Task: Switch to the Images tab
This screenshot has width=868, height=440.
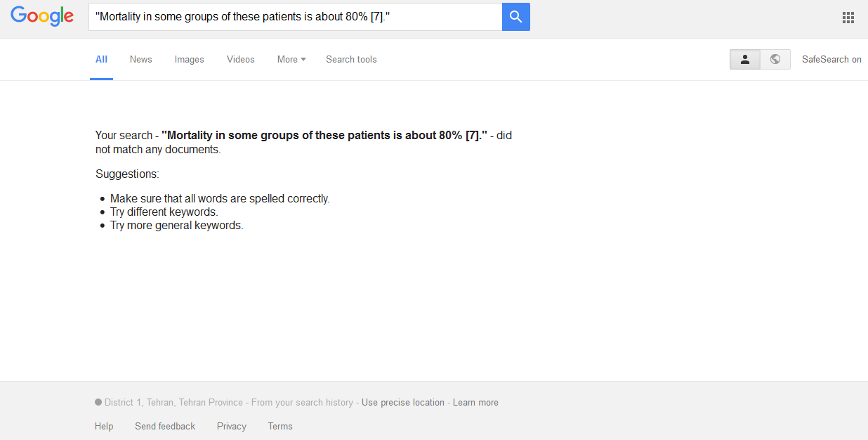Action: [189, 60]
